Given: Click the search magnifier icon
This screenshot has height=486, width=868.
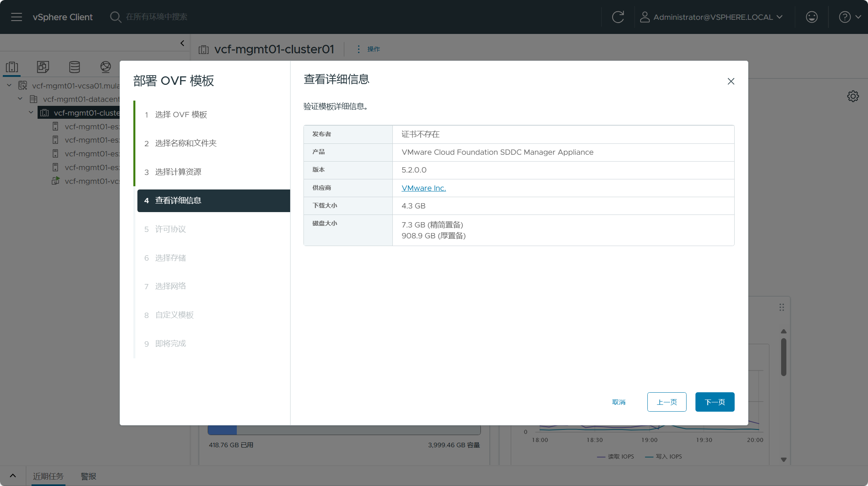Looking at the screenshot, I should point(116,17).
